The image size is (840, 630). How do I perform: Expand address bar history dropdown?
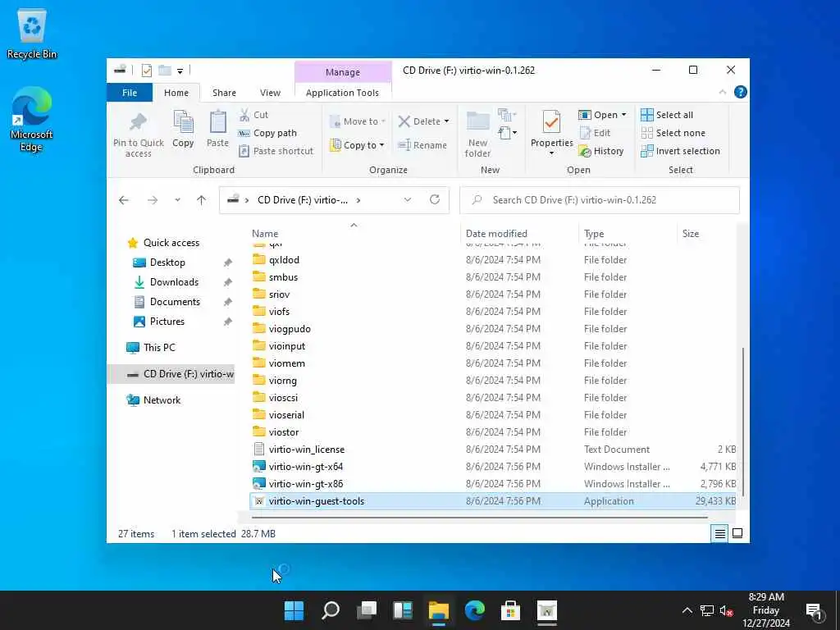[x=407, y=200]
